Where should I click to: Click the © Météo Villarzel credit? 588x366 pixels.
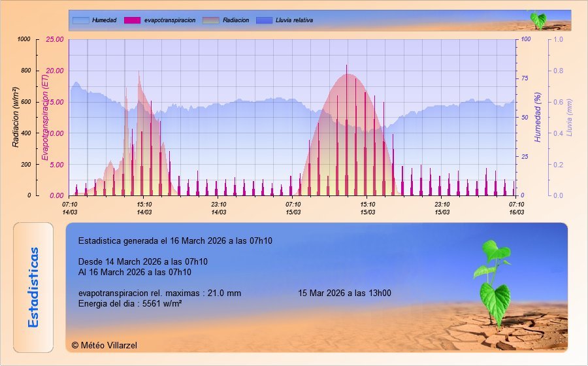(x=105, y=345)
